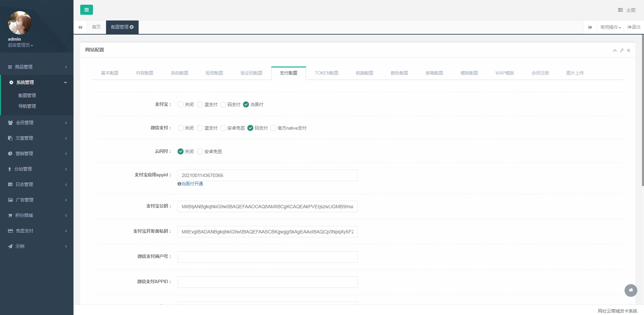The image size is (644, 315).
Task: Expand the 商品管理 sidebar menu
Action: [37, 67]
